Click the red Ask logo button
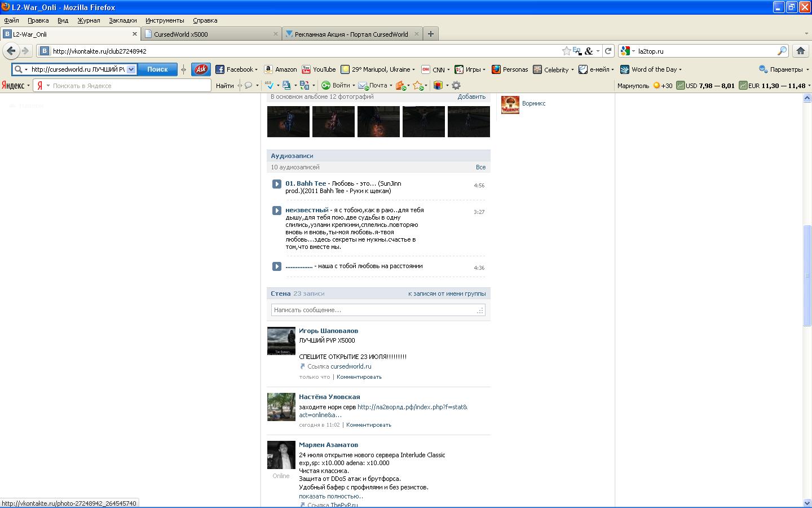 click(201, 69)
